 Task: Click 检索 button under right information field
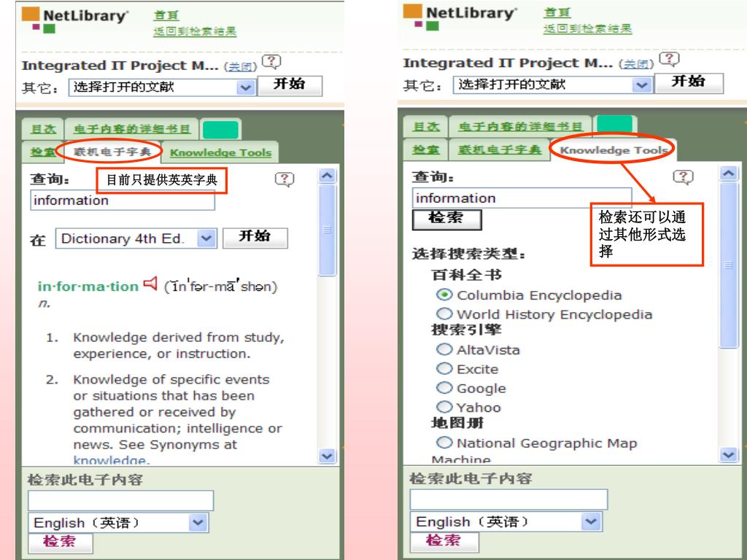[x=447, y=219]
